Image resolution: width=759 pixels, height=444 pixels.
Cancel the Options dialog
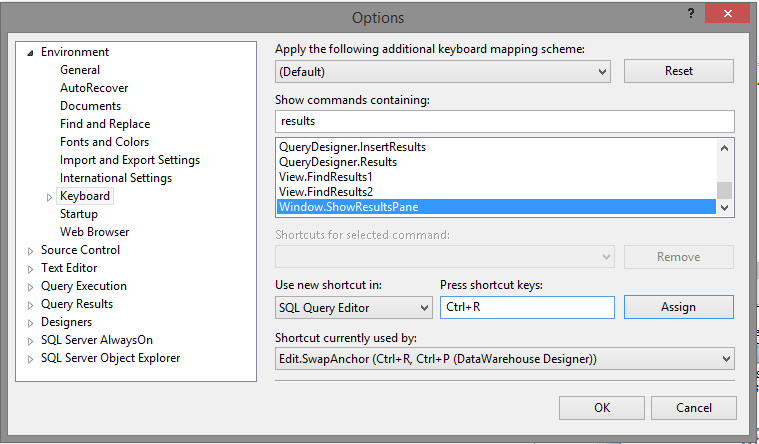click(x=693, y=408)
